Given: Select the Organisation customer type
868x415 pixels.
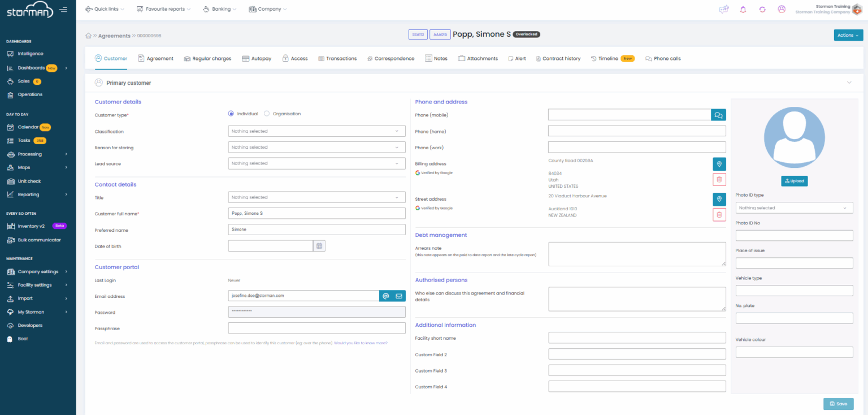Looking at the screenshot, I should tap(267, 114).
